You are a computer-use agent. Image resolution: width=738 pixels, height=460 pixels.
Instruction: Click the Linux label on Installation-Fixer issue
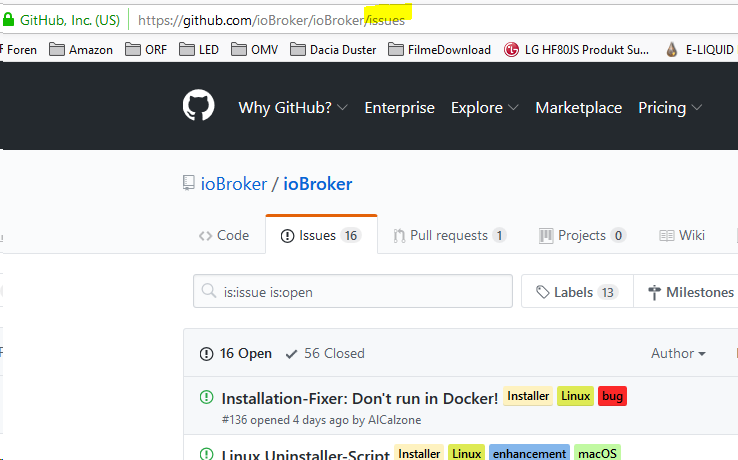(575, 396)
